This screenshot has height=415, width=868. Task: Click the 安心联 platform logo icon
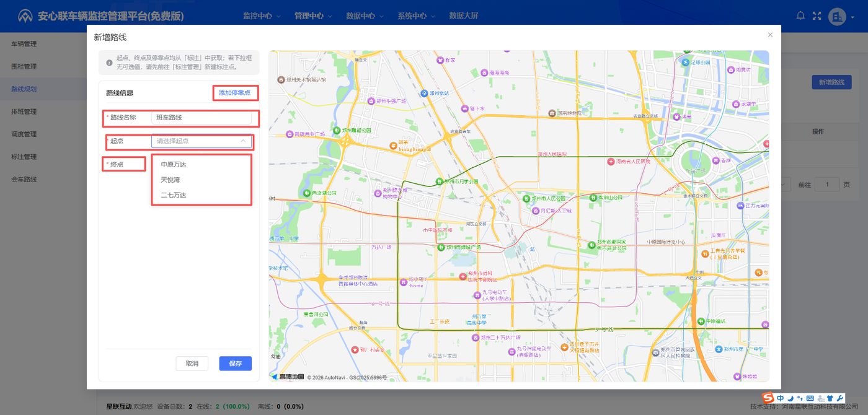tap(25, 16)
